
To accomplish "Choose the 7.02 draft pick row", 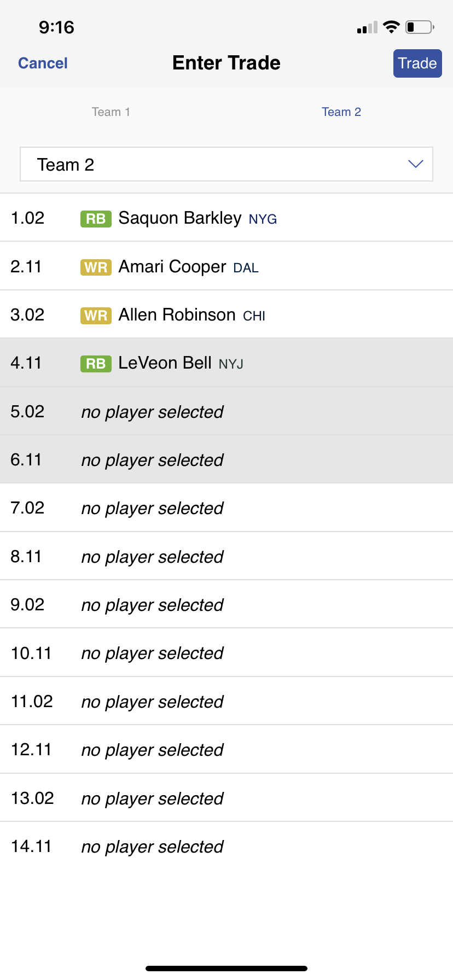I will tap(226, 508).
